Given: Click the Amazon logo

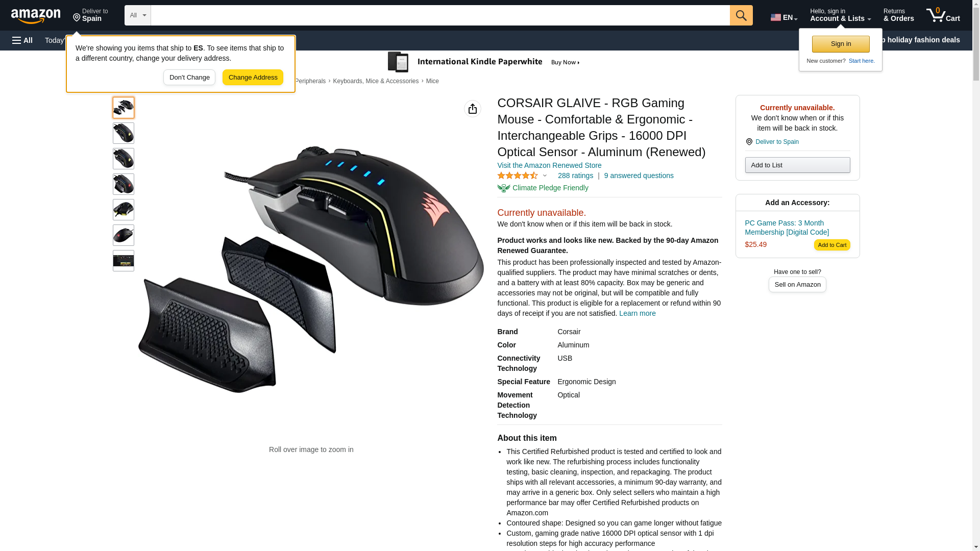Looking at the screenshot, I should click(36, 16).
